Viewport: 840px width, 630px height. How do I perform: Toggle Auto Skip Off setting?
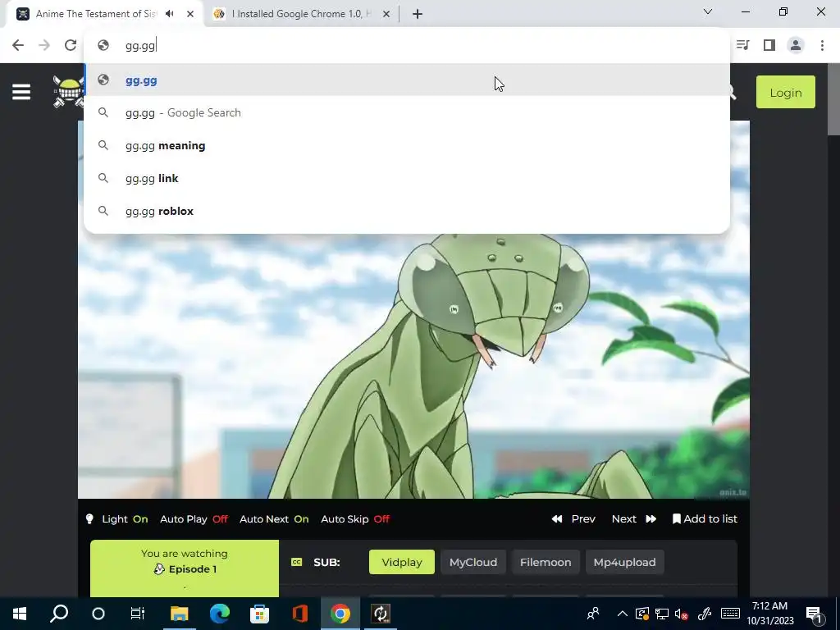click(x=354, y=518)
